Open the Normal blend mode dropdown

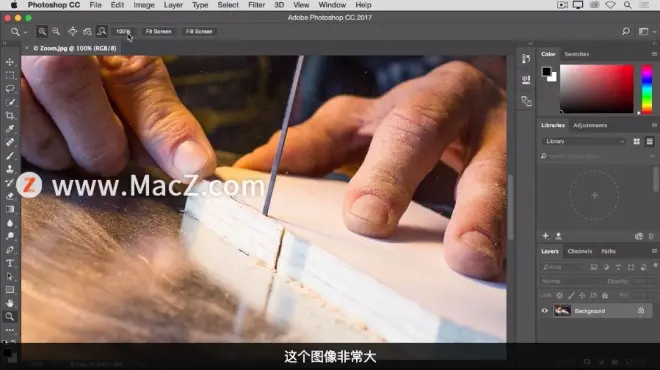571,281
